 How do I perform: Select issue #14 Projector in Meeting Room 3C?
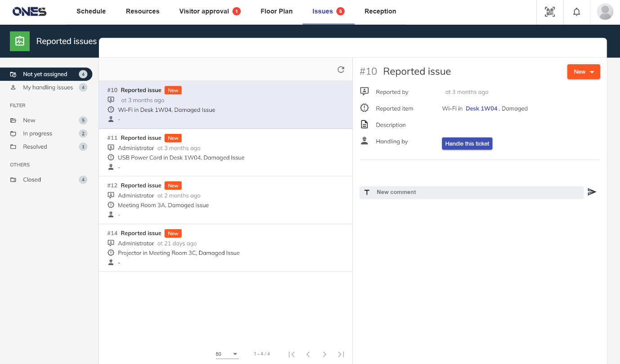pyautogui.click(x=225, y=248)
